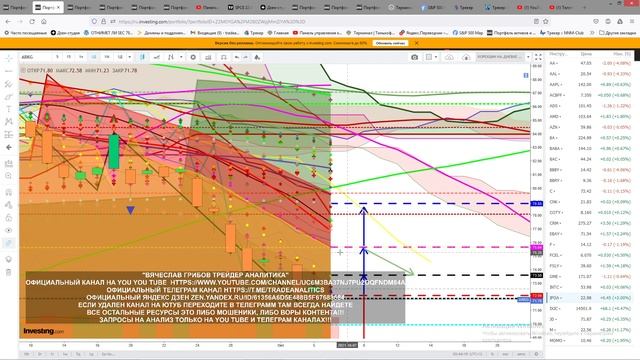Take chart snapshot with camera icon
The image size is (640, 360).
click(x=414, y=57)
